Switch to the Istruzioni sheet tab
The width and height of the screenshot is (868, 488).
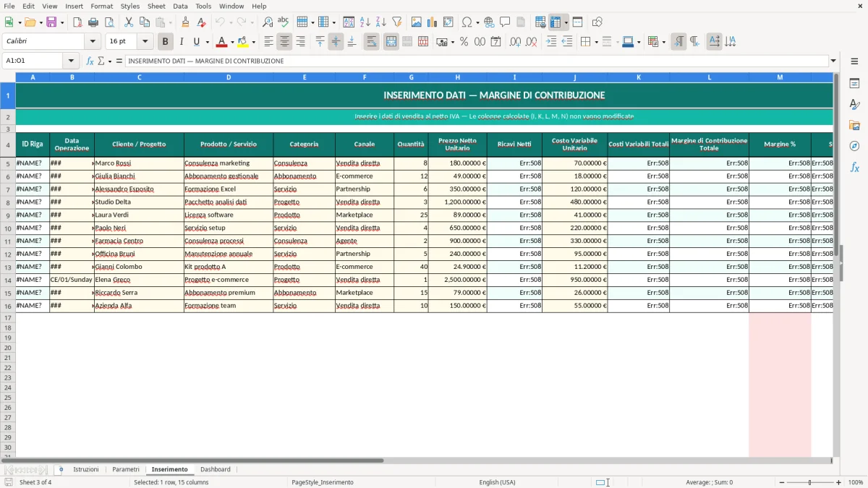[x=86, y=469]
